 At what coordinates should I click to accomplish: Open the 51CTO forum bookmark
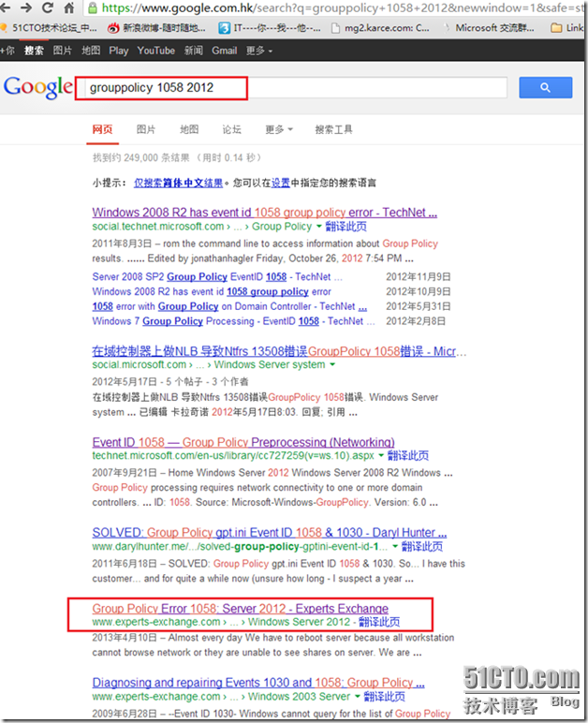[50, 28]
